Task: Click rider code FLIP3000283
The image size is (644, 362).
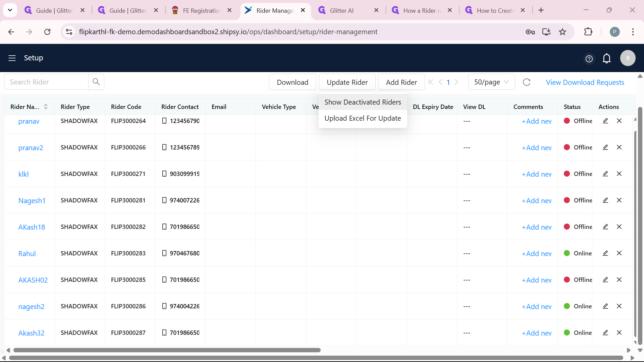Action: [x=128, y=253]
